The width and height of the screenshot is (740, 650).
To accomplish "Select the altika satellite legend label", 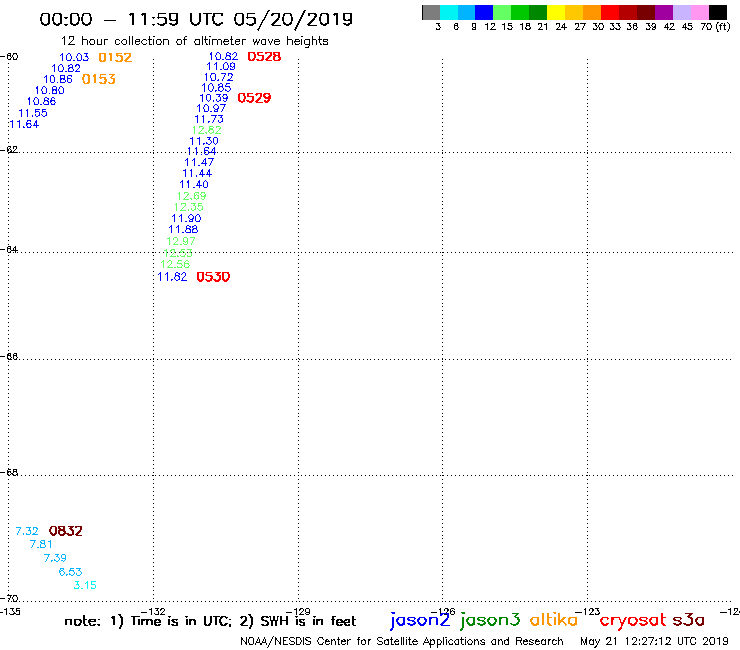I will point(554,620).
